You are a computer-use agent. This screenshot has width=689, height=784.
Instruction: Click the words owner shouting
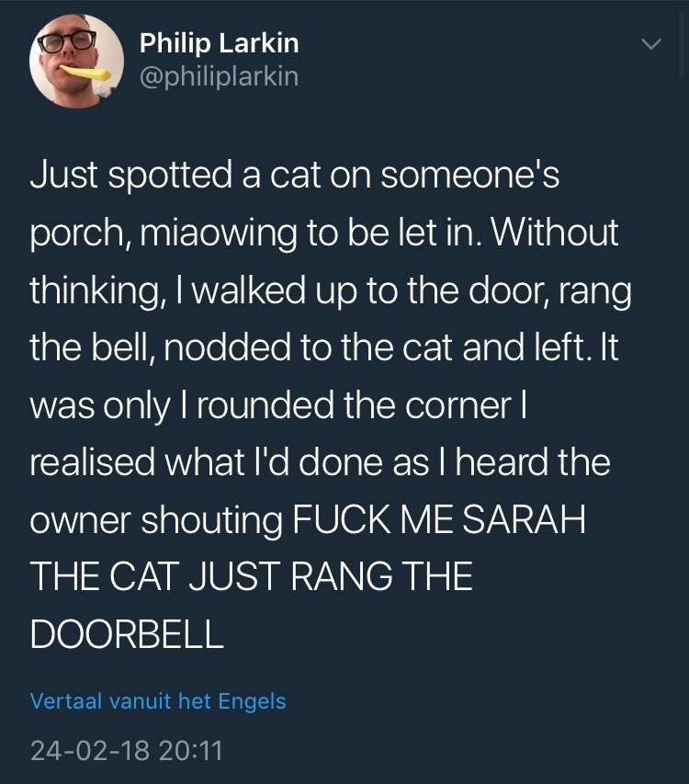click(x=156, y=520)
